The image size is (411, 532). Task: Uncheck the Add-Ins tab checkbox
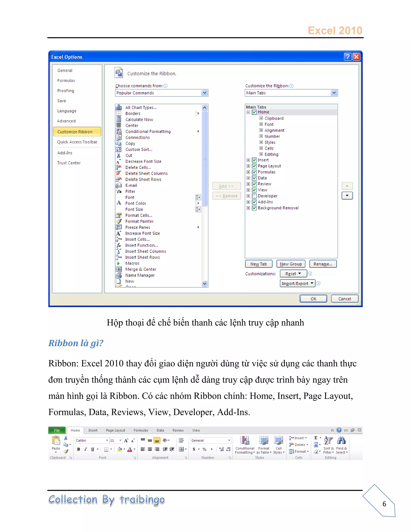254,202
